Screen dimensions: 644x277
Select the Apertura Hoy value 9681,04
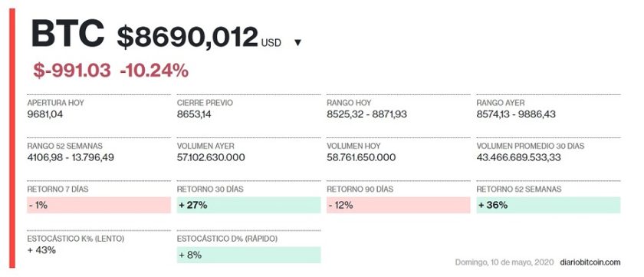click(45, 114)
